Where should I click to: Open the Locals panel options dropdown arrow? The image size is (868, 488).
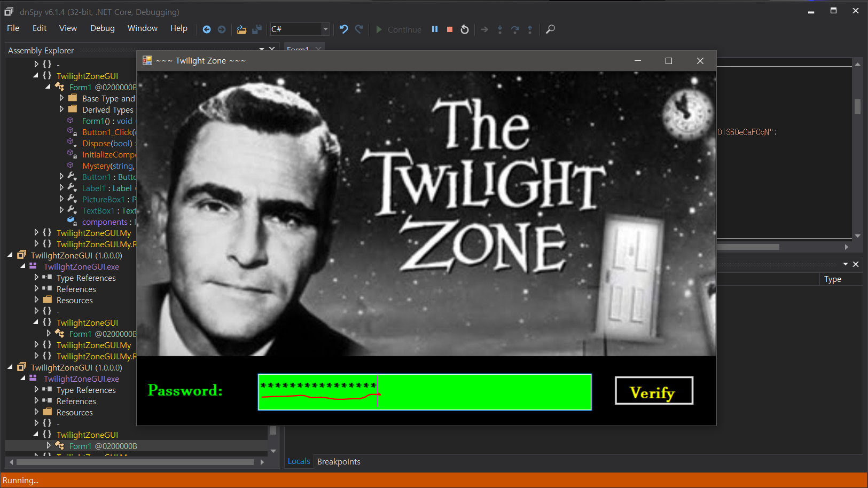846,264
